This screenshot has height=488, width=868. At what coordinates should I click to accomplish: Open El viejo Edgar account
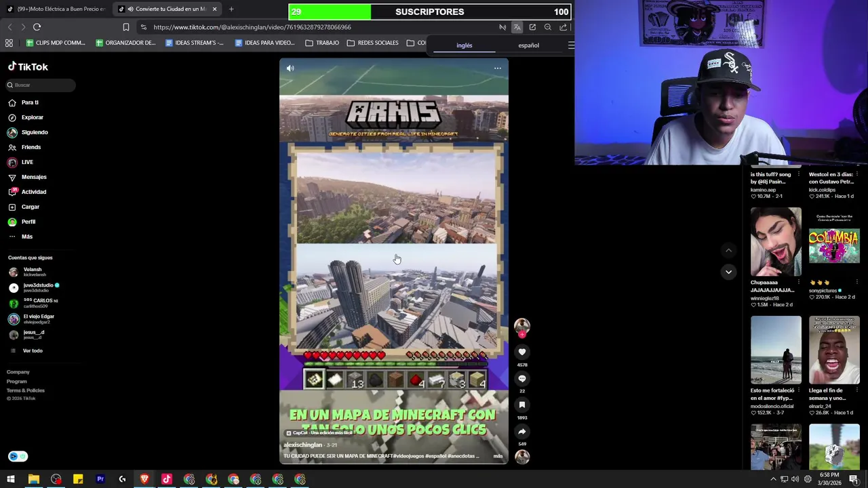[x=38, y=319]
